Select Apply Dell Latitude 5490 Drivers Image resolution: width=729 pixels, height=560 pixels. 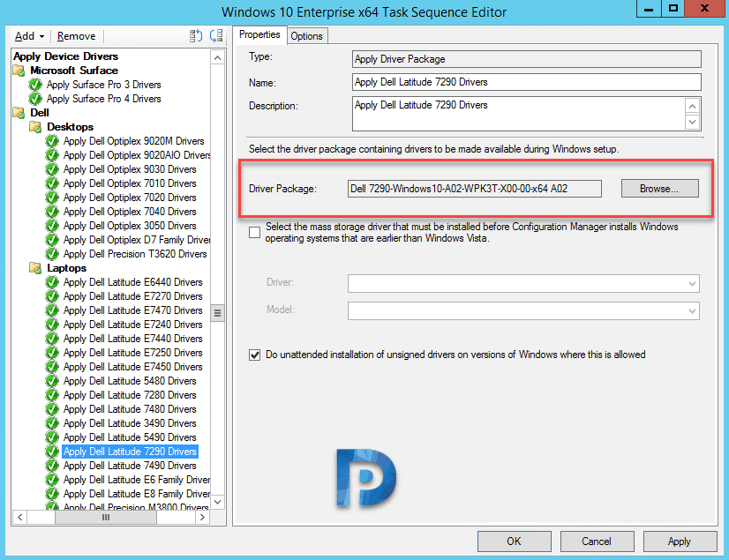click(x=130, y=437)
